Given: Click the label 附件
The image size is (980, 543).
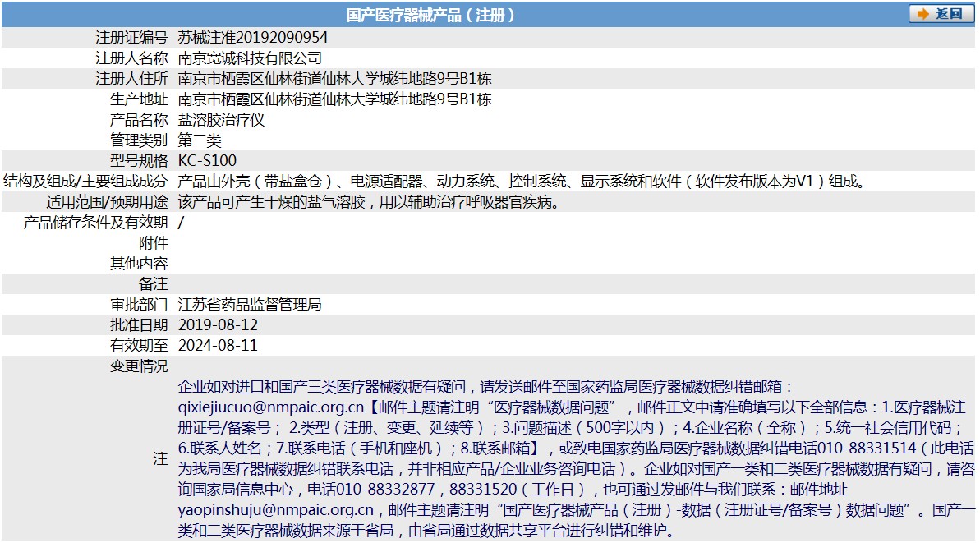Looking at the screenshot, I should (x=153, y=243).
